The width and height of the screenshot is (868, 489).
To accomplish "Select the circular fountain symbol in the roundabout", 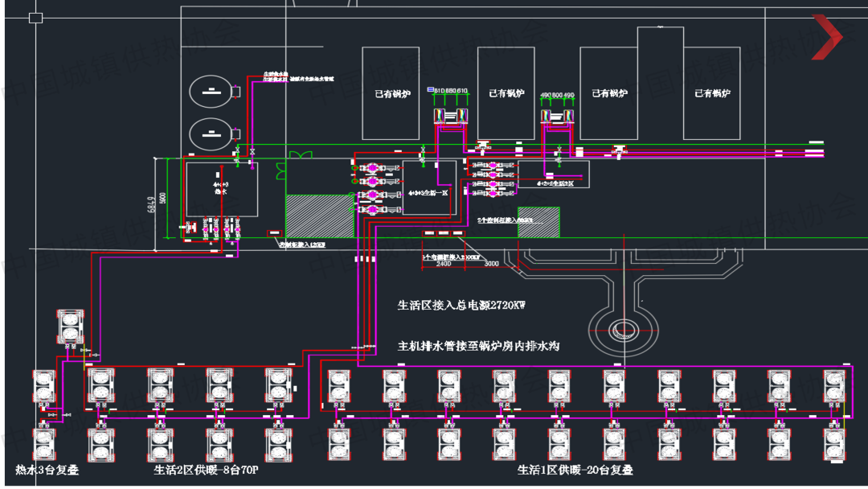I will coord(621,328).
